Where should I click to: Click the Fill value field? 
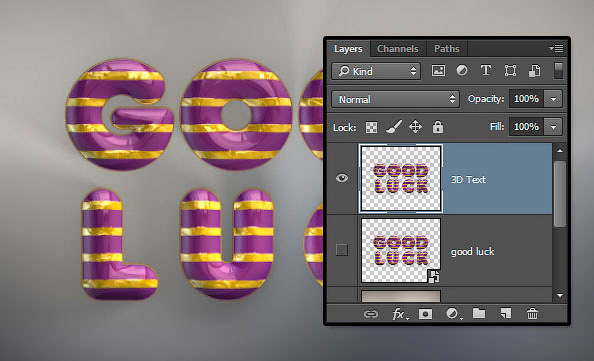[526, 127]
